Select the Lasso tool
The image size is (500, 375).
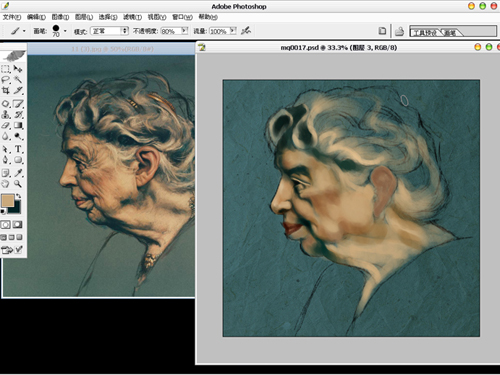pyautogui.click(x=6, y=80)
